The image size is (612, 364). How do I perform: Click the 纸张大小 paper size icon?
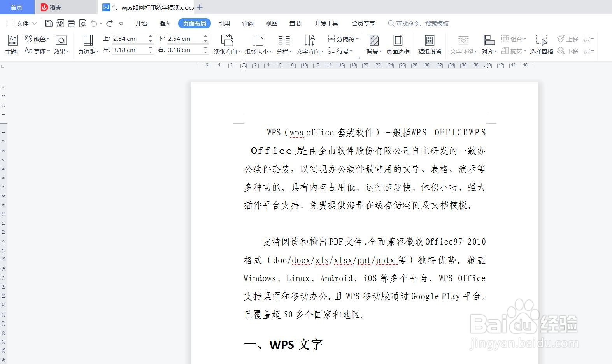click(x=258, y=40)
